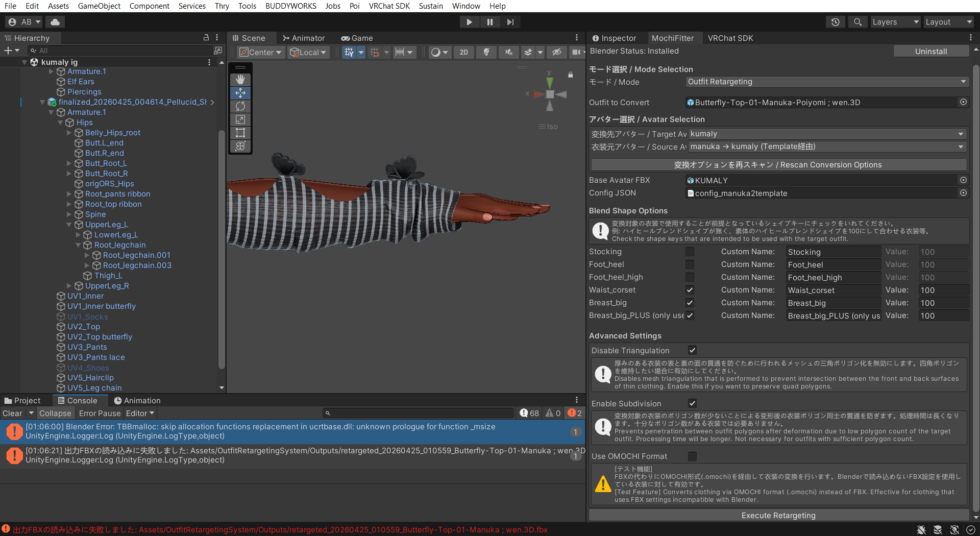Toggle Enable Subdivision checkbox

692,403
